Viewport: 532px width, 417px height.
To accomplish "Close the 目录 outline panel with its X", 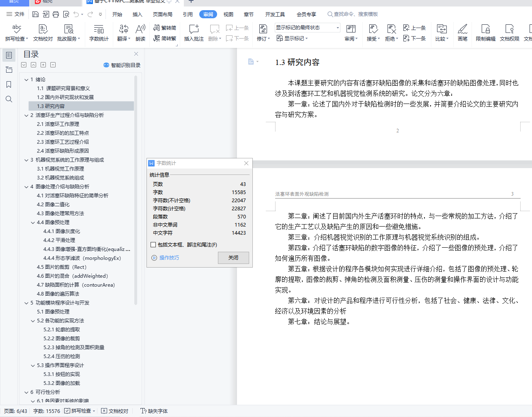I will 136,54.
